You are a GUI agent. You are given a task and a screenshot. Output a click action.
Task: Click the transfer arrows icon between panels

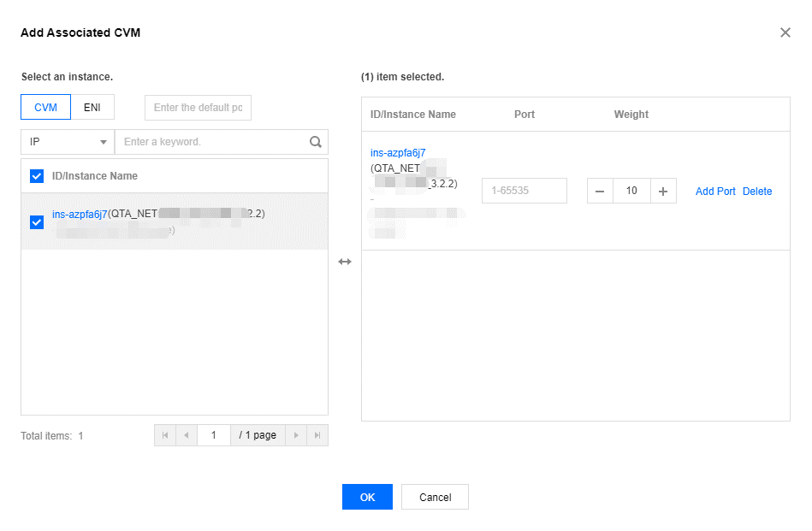pyautogui.click(x=345, y=262)
